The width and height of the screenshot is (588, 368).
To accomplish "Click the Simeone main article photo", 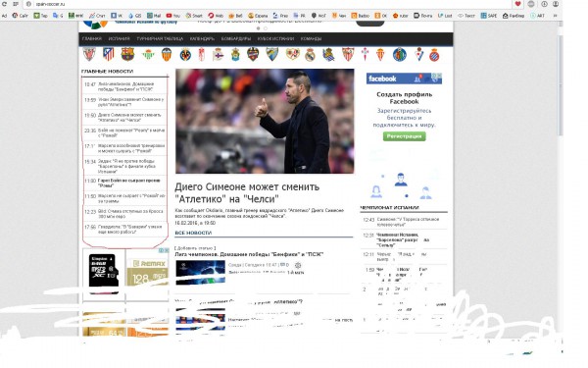I will 265,121.
